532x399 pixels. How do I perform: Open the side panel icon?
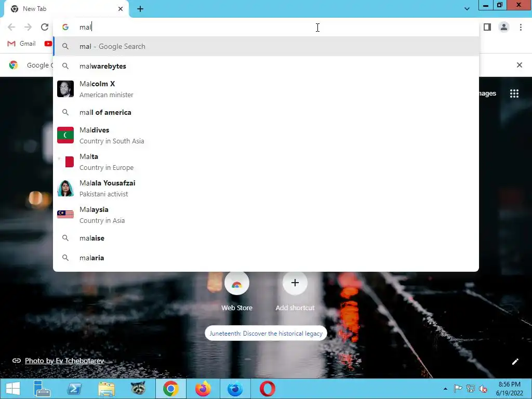[487, 27]
